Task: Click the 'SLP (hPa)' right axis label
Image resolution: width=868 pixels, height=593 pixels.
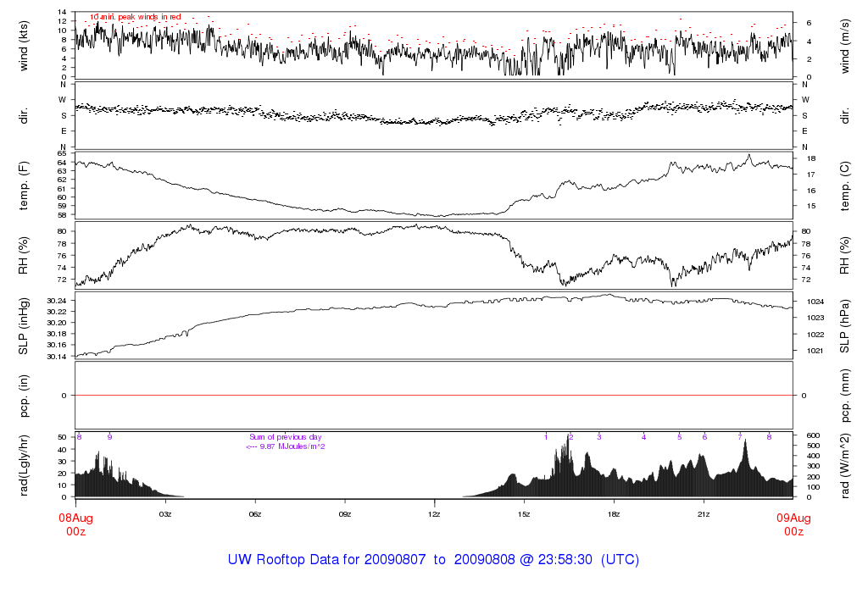Action: (846, 325)
